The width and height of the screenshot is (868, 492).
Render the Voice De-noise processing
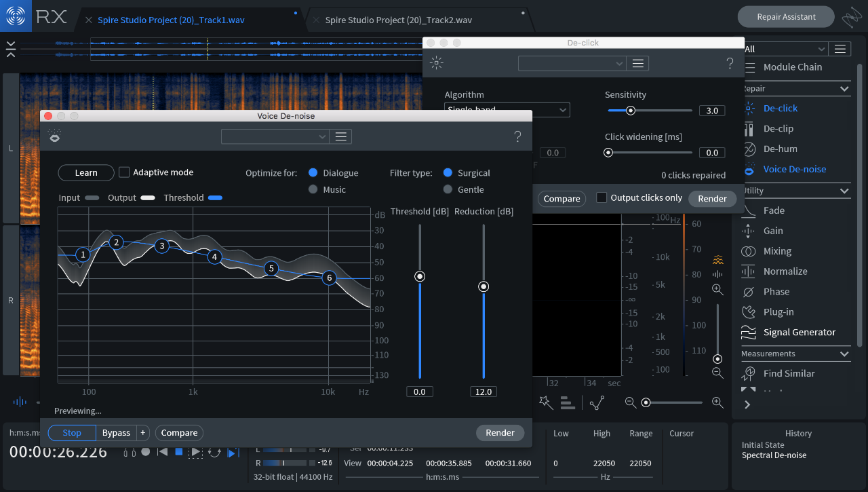coord(500,433)
